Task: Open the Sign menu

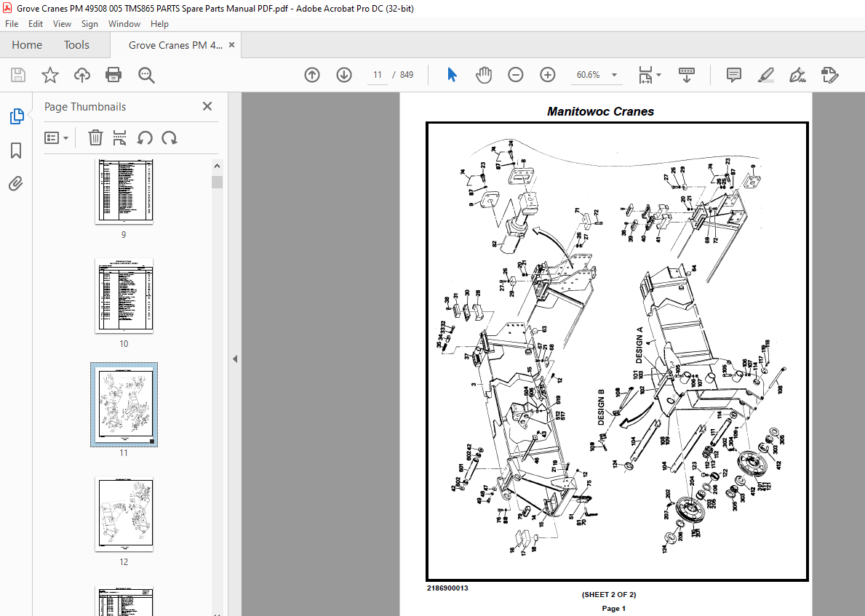Action: tap(89, 24)
